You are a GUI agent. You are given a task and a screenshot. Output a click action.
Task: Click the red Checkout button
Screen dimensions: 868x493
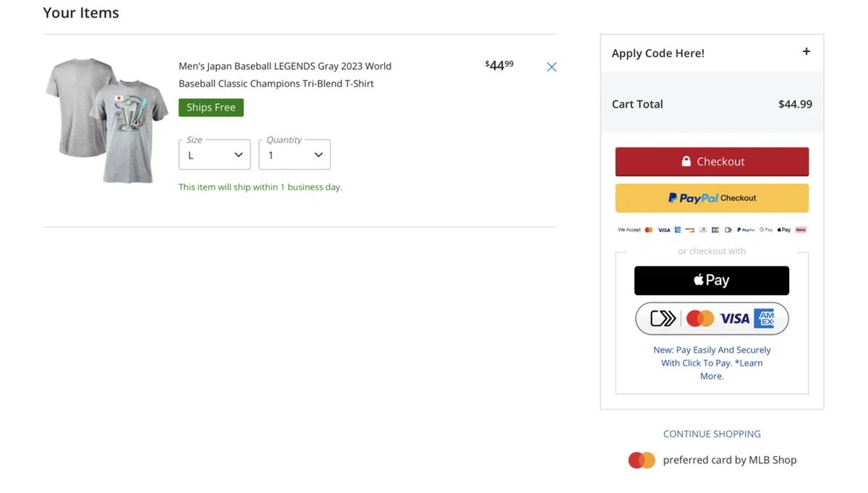point(712,161)
